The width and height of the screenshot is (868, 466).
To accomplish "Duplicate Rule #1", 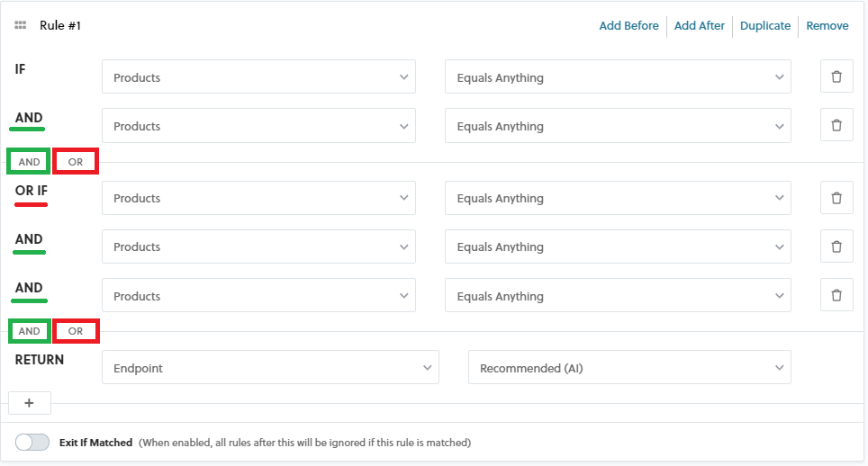I will (764, 26).
